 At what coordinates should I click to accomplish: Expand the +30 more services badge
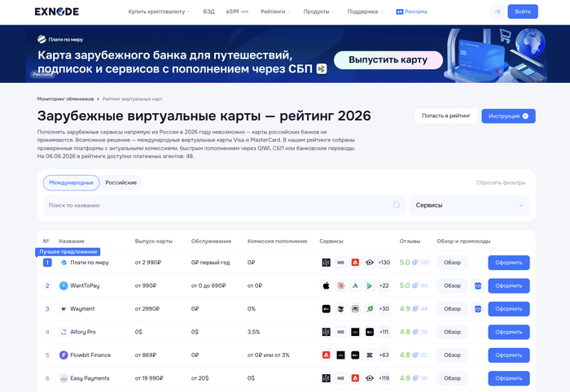point(384,309)
